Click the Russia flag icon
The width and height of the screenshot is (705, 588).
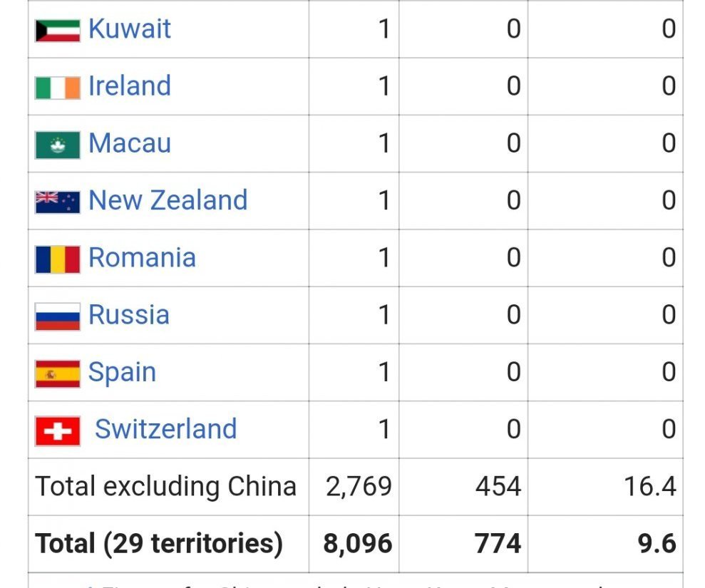57,316
